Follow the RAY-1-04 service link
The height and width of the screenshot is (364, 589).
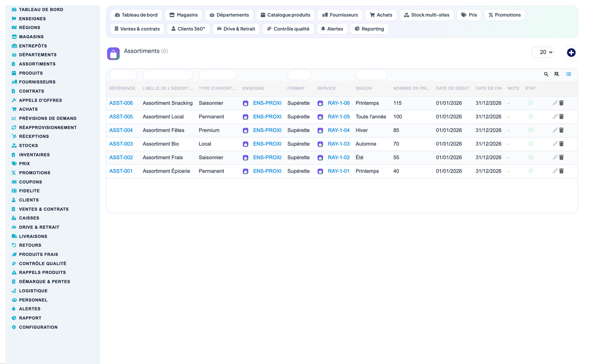point(339,130)
